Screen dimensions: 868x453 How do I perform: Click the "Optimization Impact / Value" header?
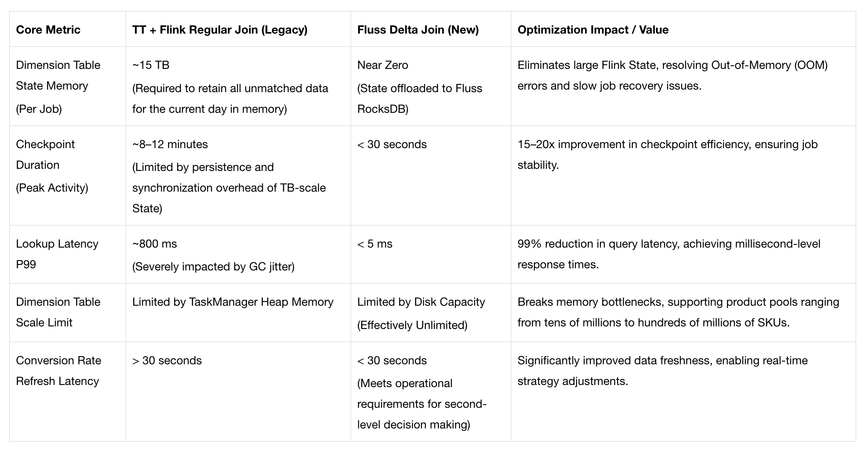pyautogui.click(x=593, y=30)
